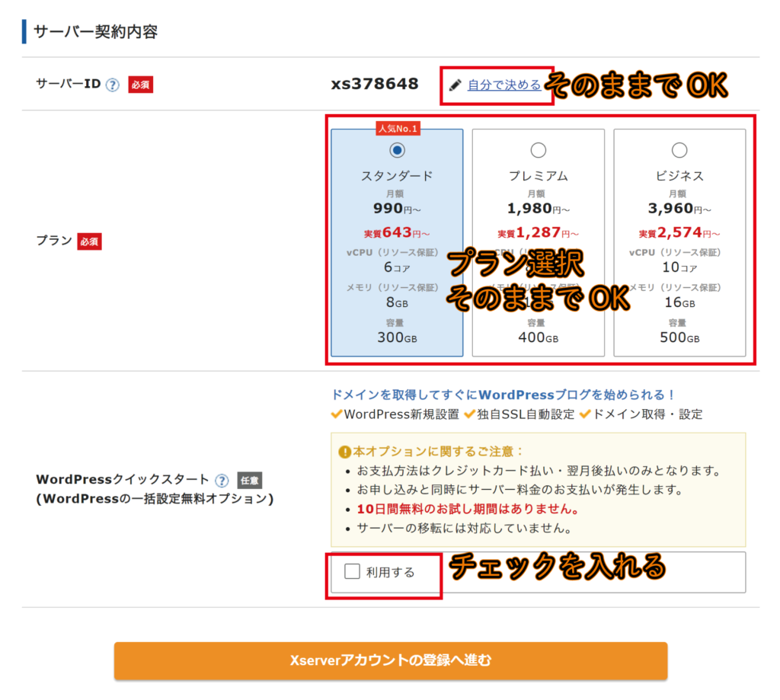This screenshot has height=700, width=780.
Task: Click the 1,980円 monthly price text
Action: tap(539, 209)
